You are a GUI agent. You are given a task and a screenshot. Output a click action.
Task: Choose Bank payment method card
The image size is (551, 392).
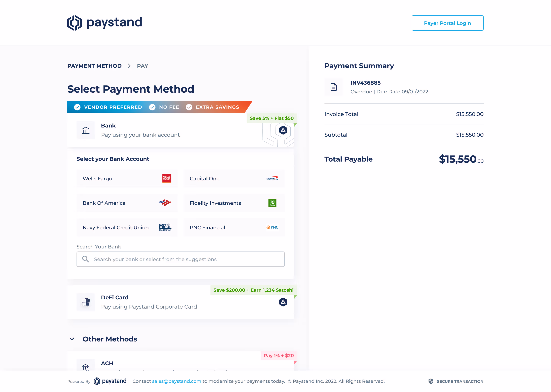(x=180, y=130)
